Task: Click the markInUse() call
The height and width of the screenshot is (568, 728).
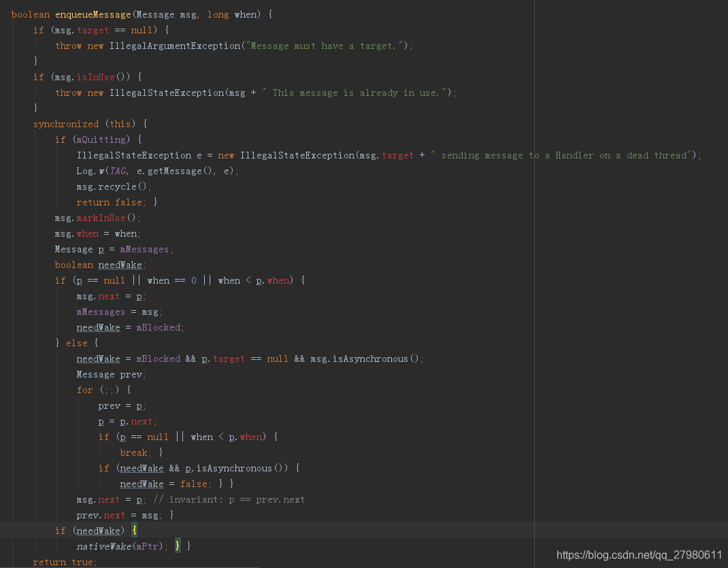Action: 106,218
